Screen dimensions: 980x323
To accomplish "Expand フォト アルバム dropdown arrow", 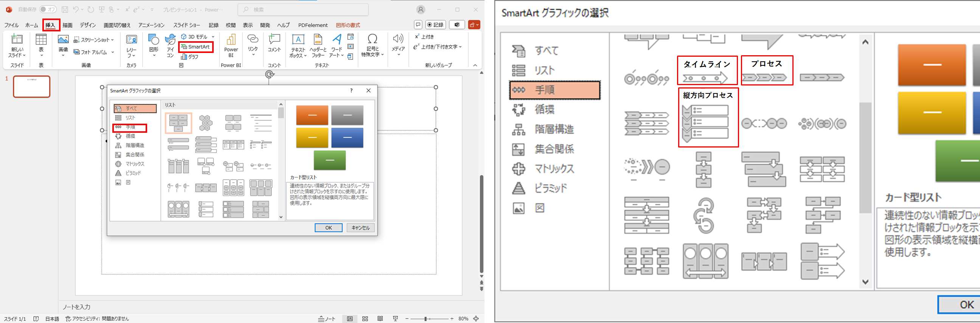I will [x=113, y=52].
